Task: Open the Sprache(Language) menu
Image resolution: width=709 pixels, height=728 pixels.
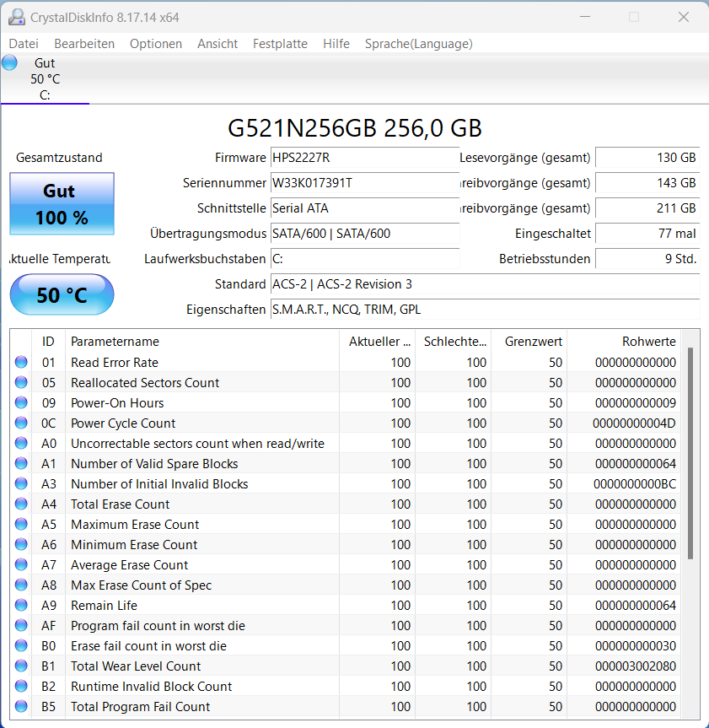Action: 418,44
